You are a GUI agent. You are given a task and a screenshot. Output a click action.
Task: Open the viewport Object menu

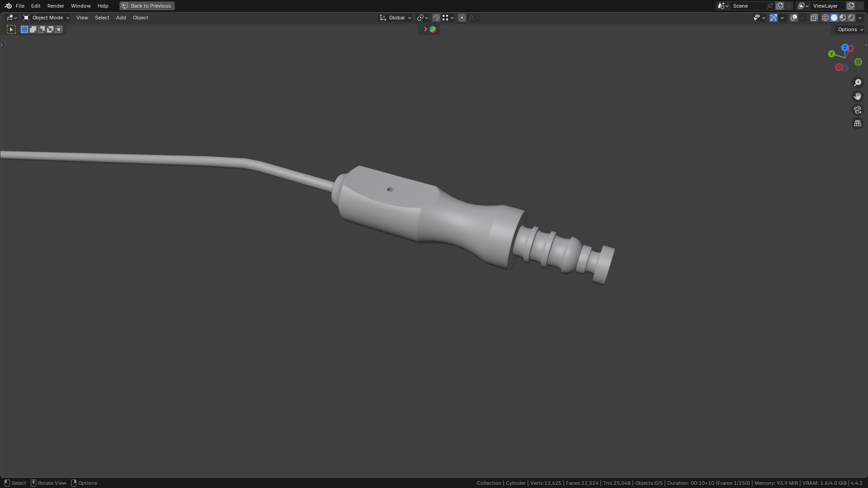[x=140, y=18]
